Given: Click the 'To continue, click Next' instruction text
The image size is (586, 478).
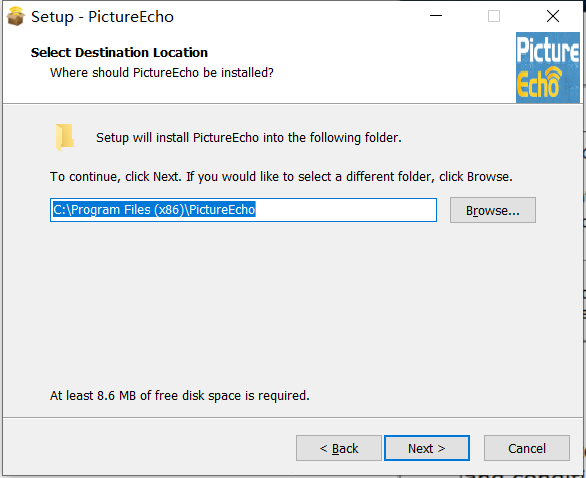Looking at the screenshot, I should (x=281, y=176).
